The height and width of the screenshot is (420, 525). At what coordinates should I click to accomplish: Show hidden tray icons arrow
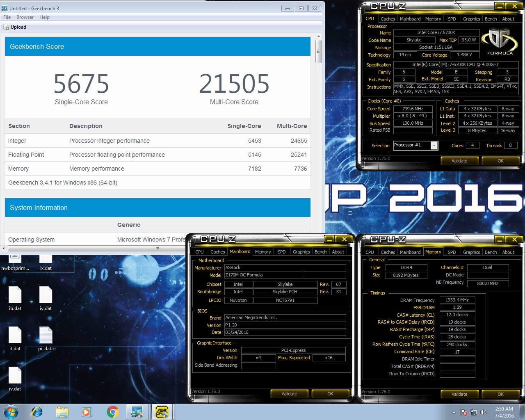point(454,412)
